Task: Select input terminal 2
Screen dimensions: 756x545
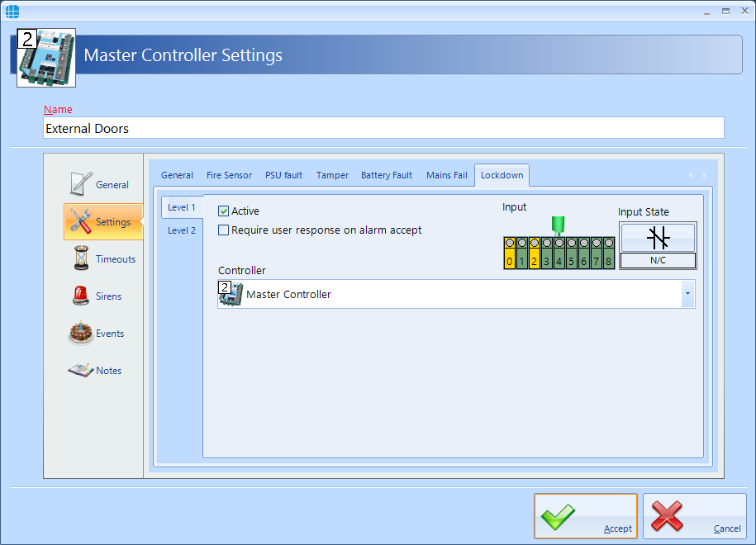Action: (x=535, y=253)
